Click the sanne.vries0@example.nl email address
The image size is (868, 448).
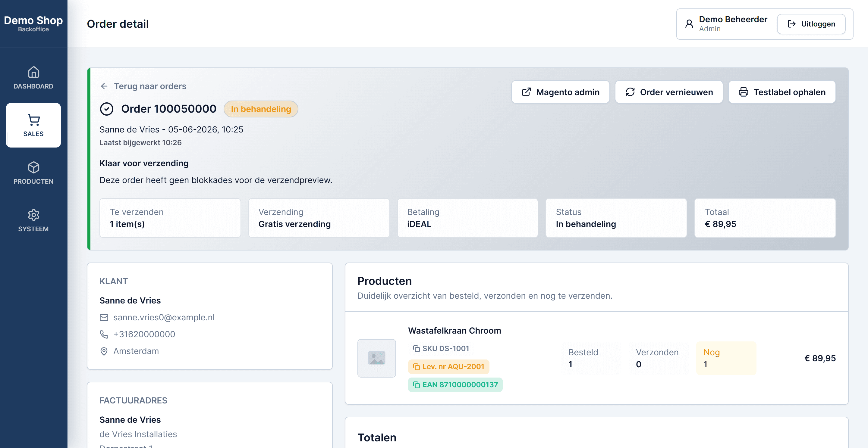pos(164,317)
